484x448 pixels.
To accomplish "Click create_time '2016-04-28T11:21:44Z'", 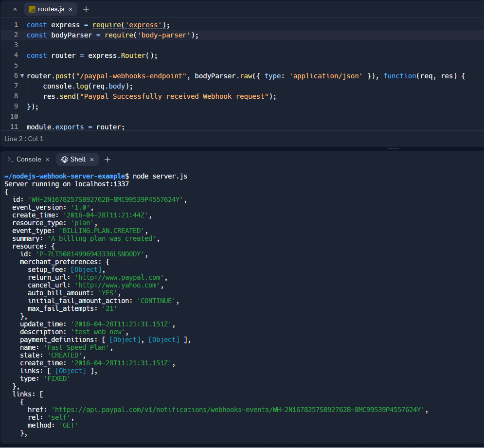I will 106,215.
